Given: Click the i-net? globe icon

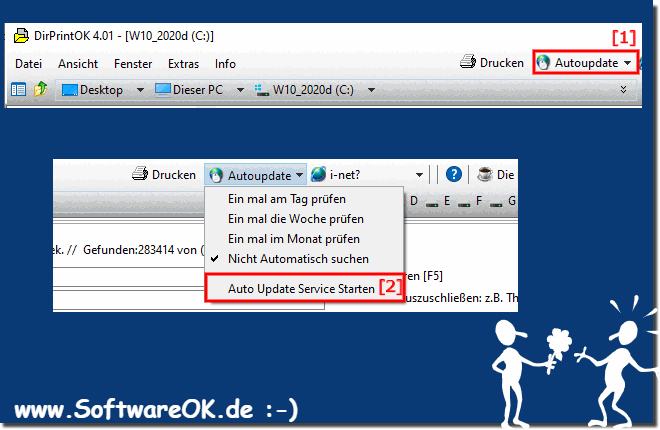Looking at the screenshot, I should (x=319, y=174).
